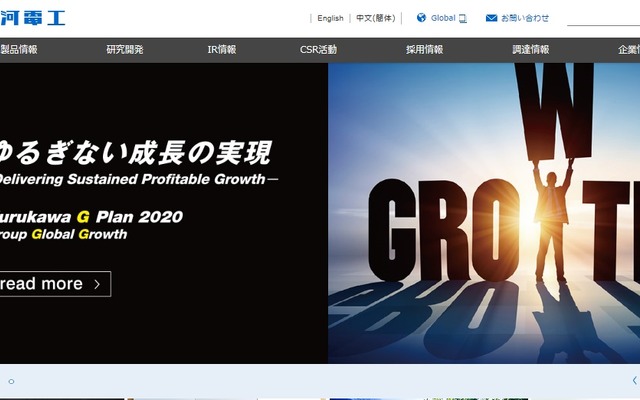Click the globe icon beside Global
The image size is (640, 400).
point(421,18)
